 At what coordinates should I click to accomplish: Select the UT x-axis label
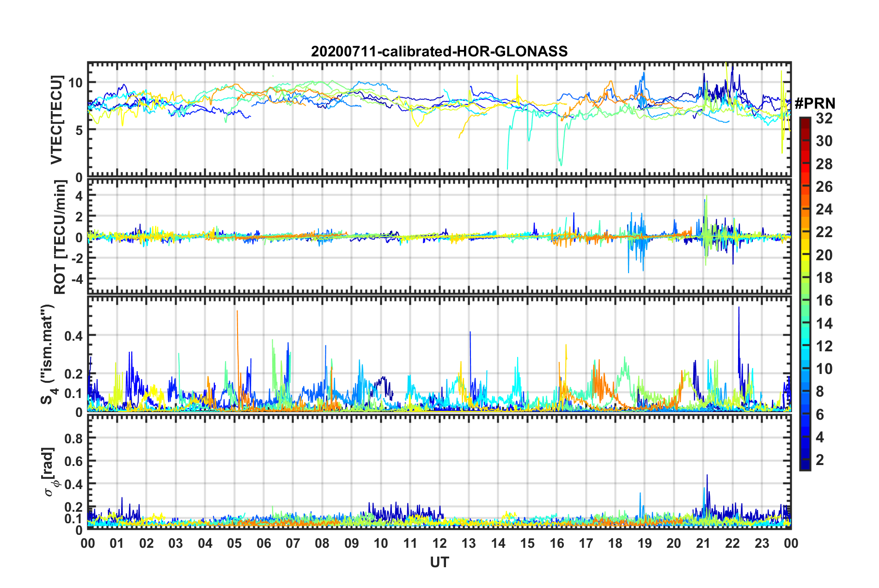pos(439,562)
